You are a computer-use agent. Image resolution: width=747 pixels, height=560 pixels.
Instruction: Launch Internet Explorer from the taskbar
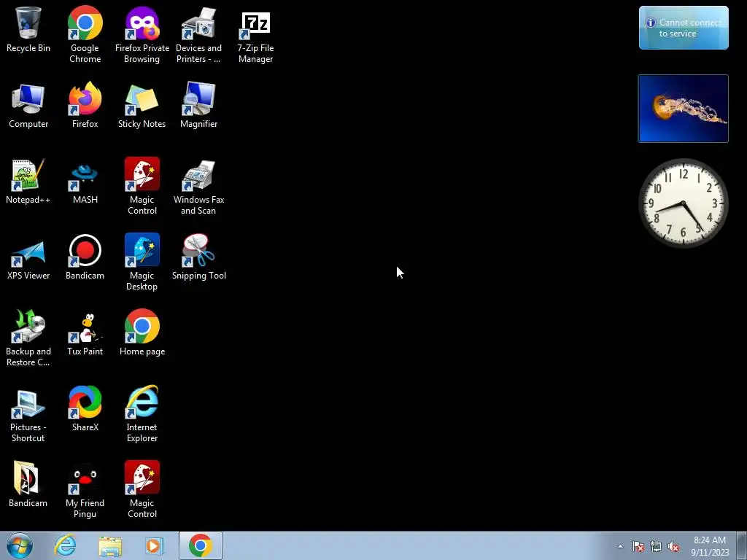coord(65,545)
